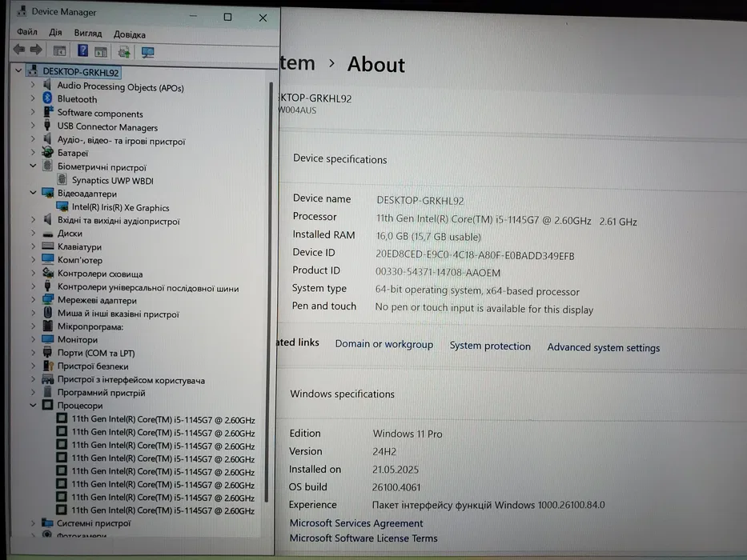Click the Installed RAM value 16,0 GB

428,236
